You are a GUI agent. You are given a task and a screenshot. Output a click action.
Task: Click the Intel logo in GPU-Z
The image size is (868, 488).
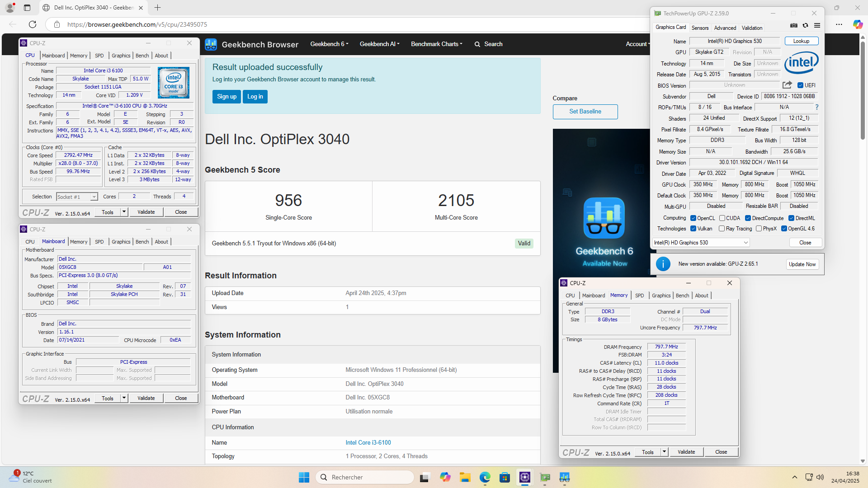click(801, 63)
